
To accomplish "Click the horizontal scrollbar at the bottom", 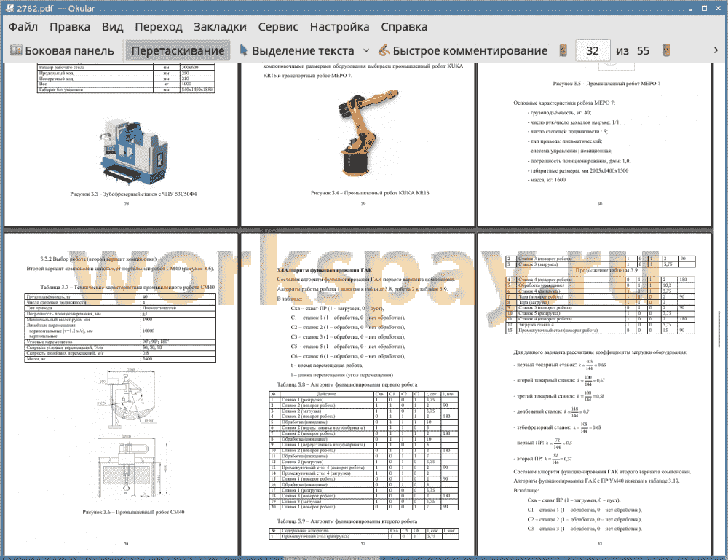I will [331, 557].
